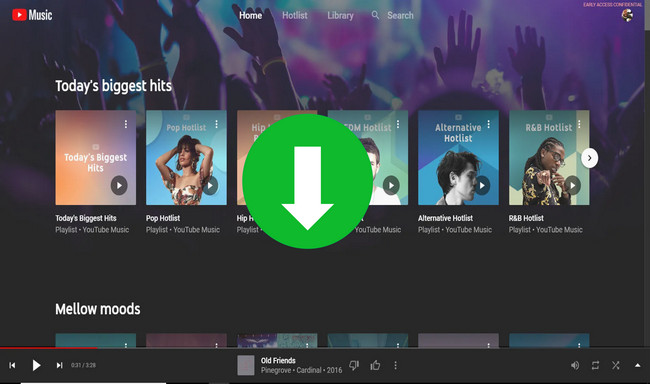650x384 pixels.
Task: Like the song Old Friends
Action: point(375,365)
